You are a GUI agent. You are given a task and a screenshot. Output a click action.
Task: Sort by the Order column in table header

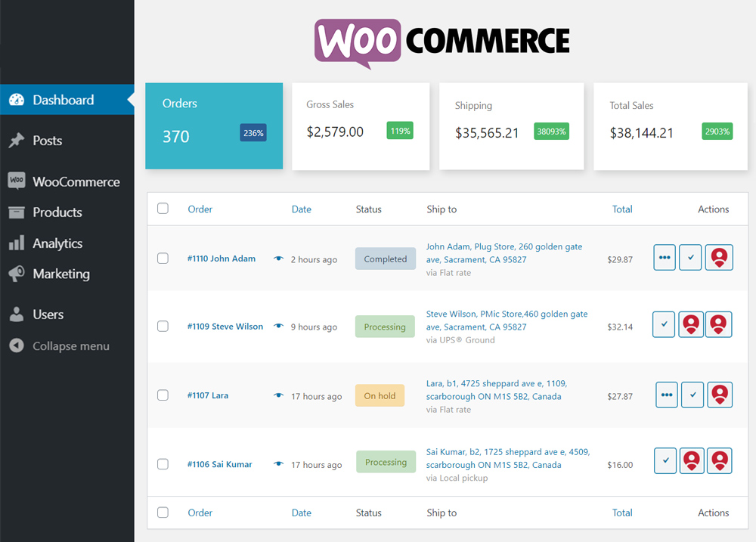tap(200, 209)
